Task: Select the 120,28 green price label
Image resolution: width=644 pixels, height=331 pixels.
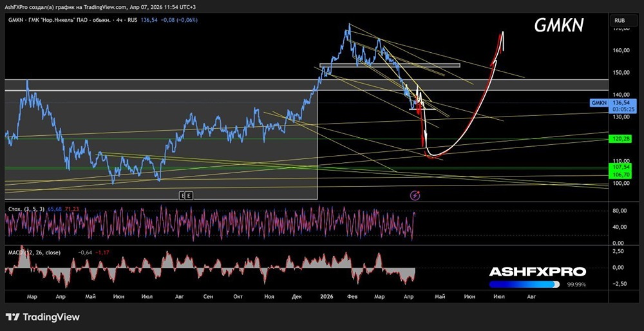Action: tap(620, 140)
